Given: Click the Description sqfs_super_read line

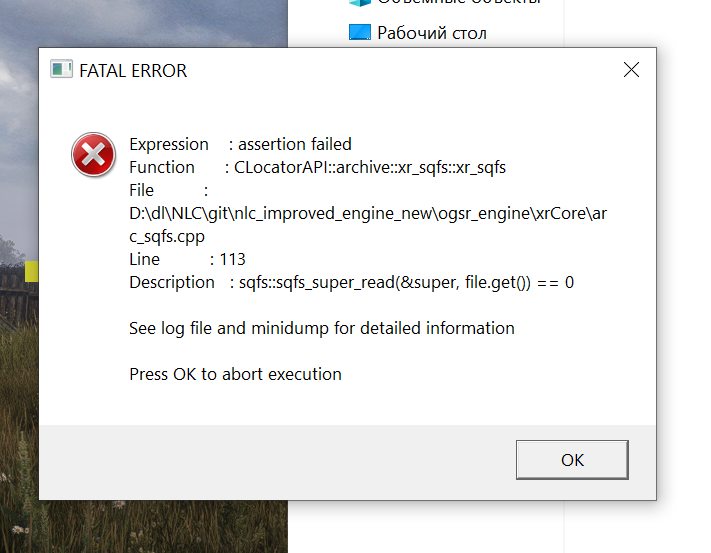Looking at the screenshot, I should tap(351, 282).
